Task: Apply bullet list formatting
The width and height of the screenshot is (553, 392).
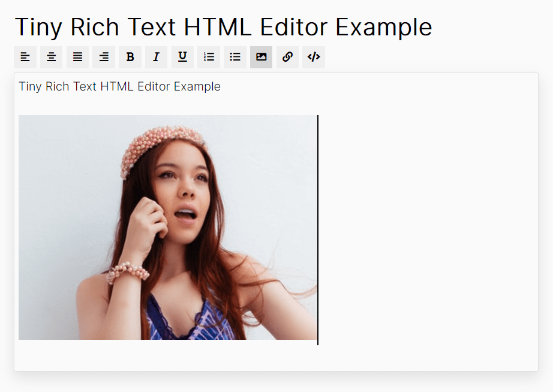Action: (x=235, y=57)
